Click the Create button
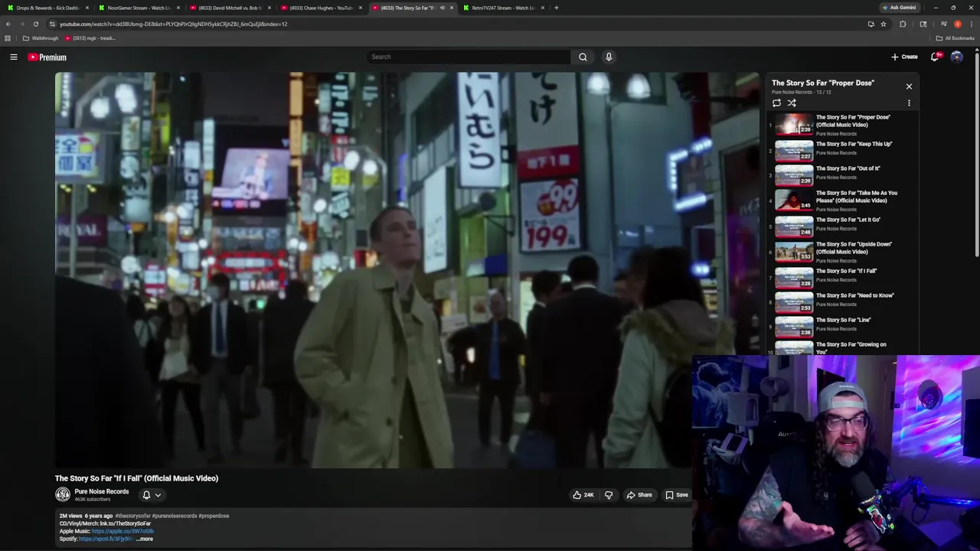This screenshot has width=980, height=551. [x=904, y=57]
